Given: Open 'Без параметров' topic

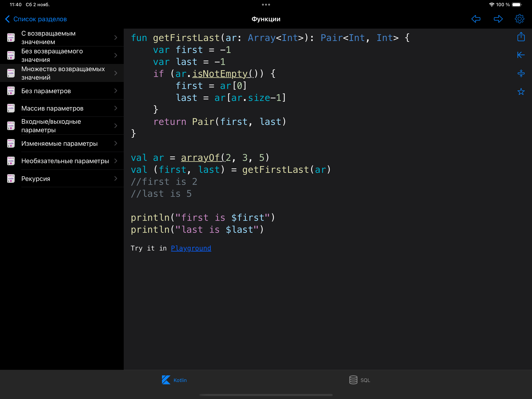Looking at the screenshot, I should [x=62, y=91].
